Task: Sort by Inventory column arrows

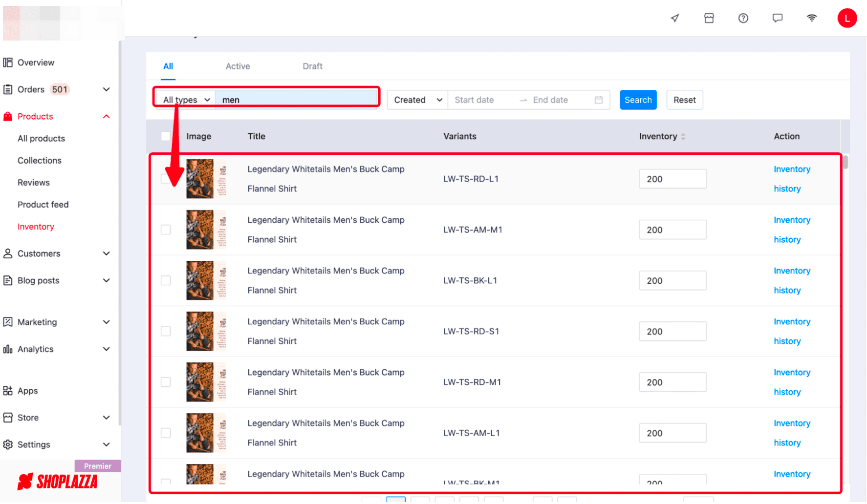Action: (x=683, y=137)
